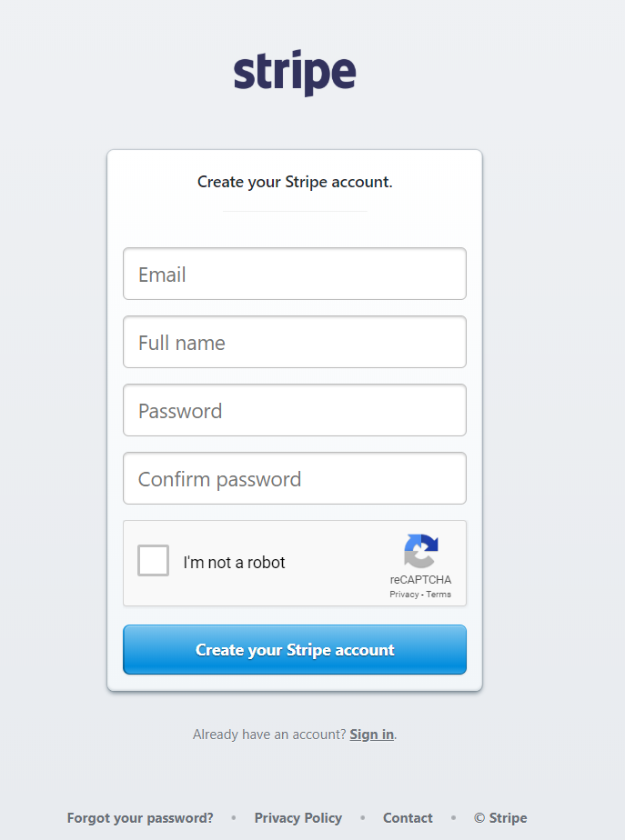The height and width of the screenshot is (840, 625).
Task: Open the Sign in link
Action: (x=371, y=735)
